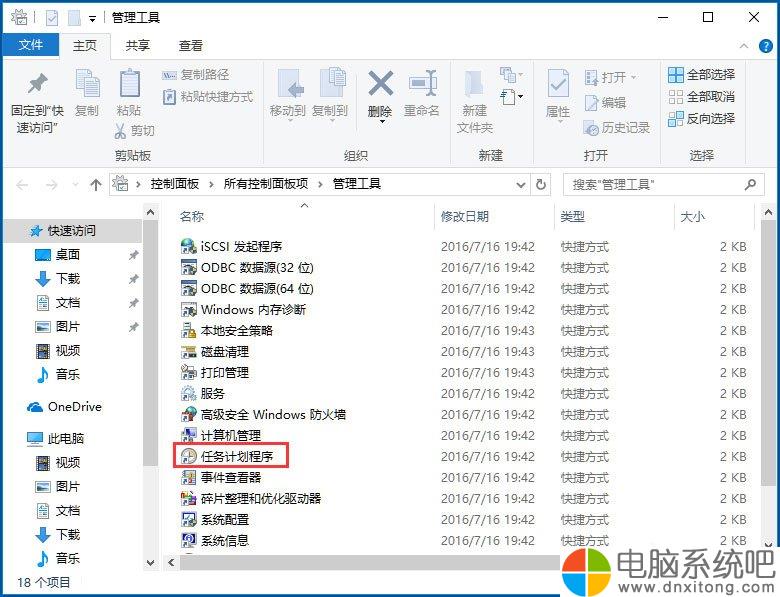Image resolution: width=780 pixels, height=597 pixels.
Task: Select 任务计划程序 item
Action: (227, 456)
